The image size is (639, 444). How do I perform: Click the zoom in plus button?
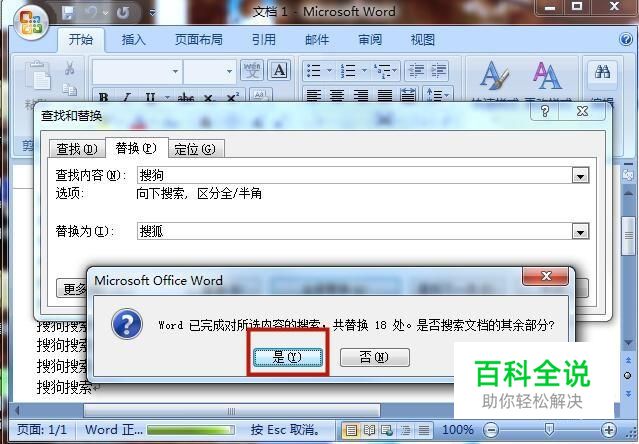[x=608, y=430]
